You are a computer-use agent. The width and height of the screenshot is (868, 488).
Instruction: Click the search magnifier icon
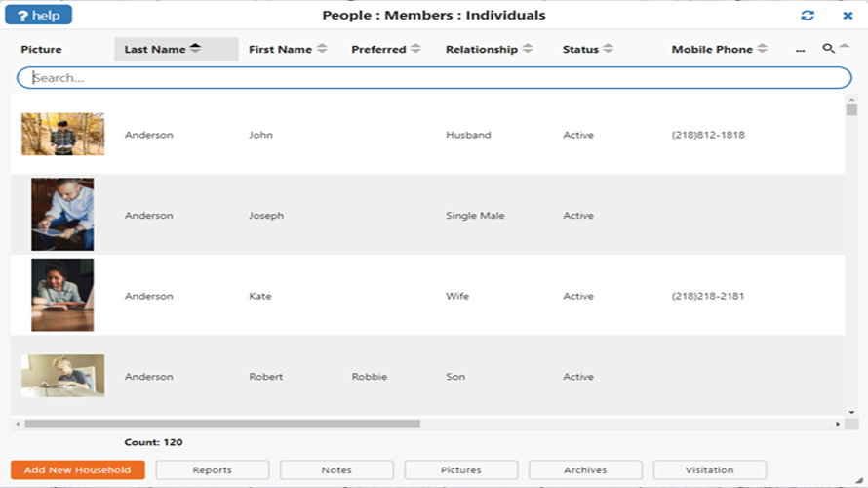pyautogui.click(x=828, y=49)
